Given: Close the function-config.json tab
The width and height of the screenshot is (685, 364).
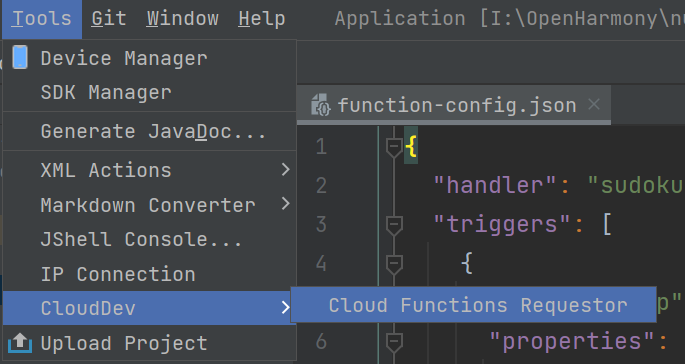Looking at the screenshot, I should point(594,104).
